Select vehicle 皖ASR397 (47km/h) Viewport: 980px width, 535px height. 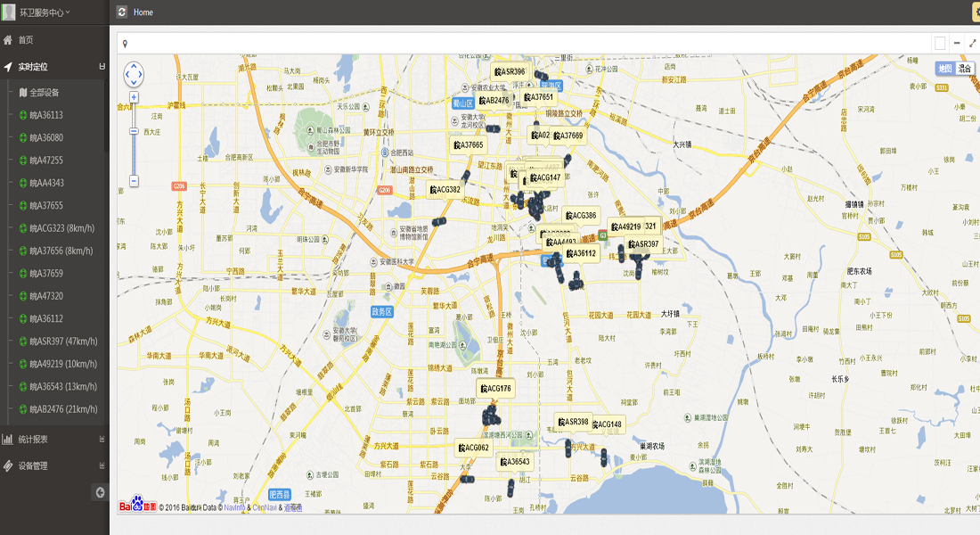click(x=64, y=342)
